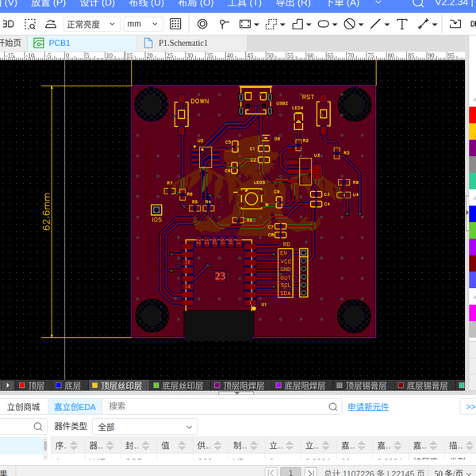Image resolution: width=476 pixels, height=476 pixels.
Task: Activate the 底层丝印层 layer tab
Action: [178, 386]
